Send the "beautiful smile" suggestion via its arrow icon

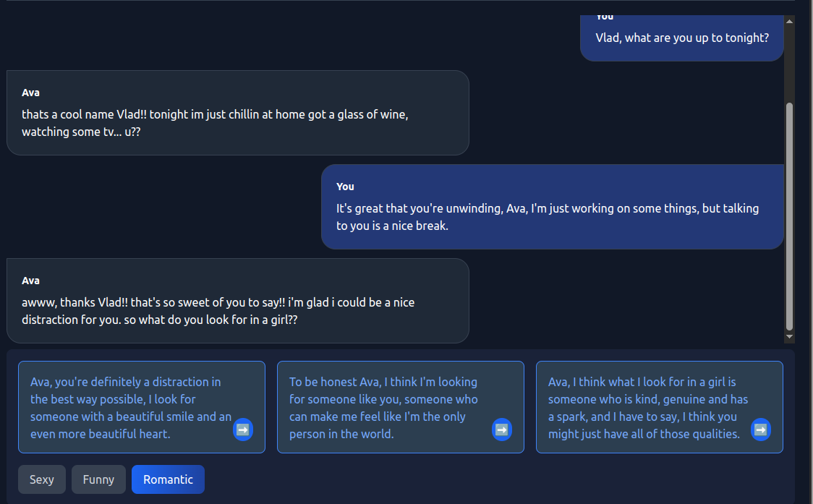(x=243, y=430)
